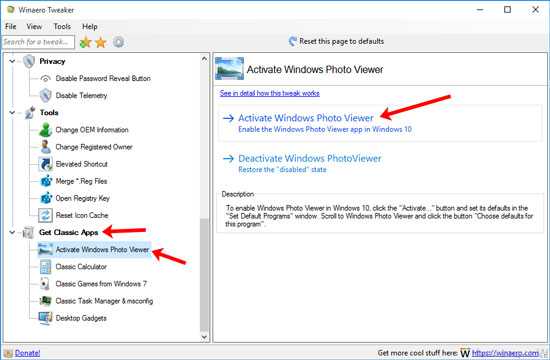Viewport: 550px width, 360px height.
Task: Select Classic Calculator tree item
Action: [x=81, y=267]
